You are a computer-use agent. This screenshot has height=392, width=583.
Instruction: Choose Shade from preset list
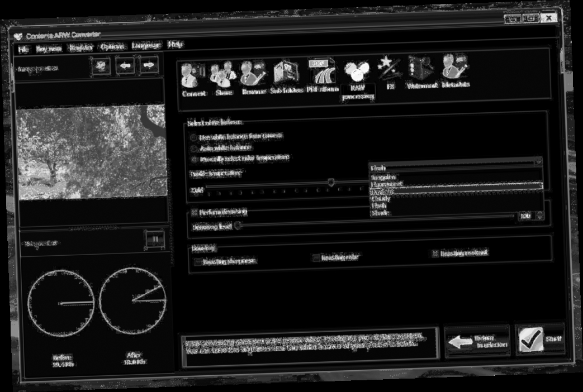tap(457, 212)
